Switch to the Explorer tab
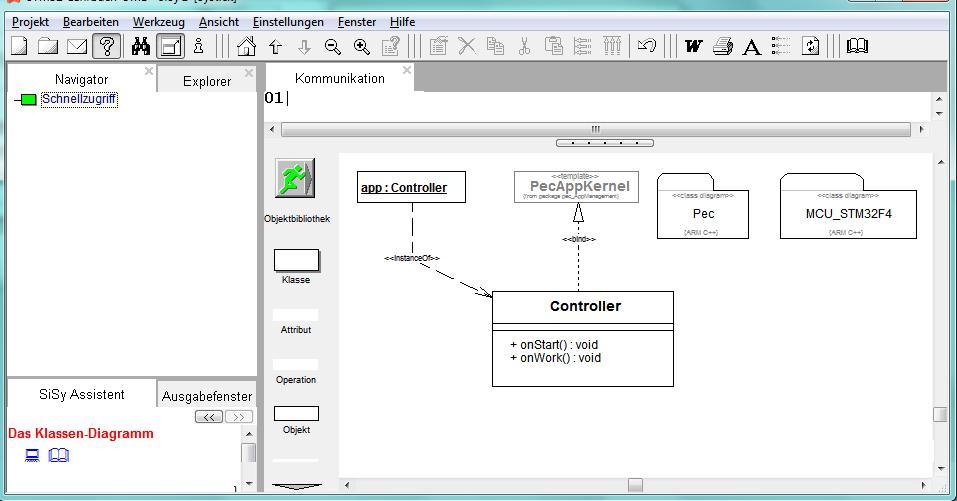Screen dimensions: 957x501 click(207, 81)
